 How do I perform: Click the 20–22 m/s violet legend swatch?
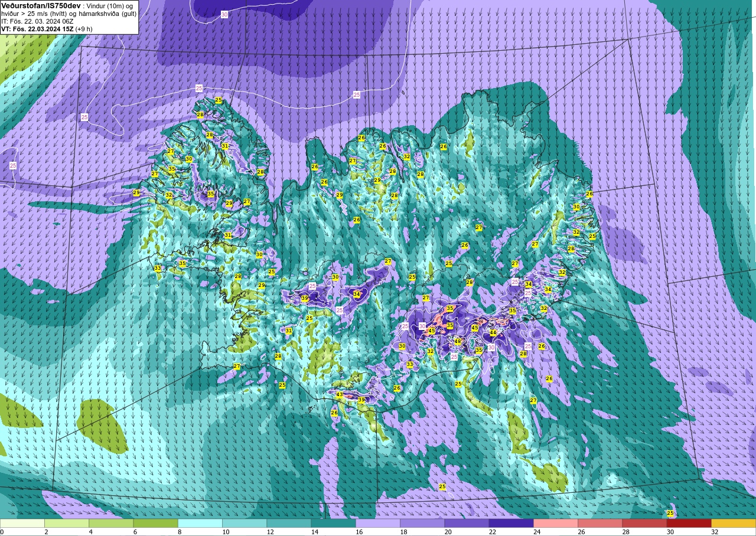[467, 523]
